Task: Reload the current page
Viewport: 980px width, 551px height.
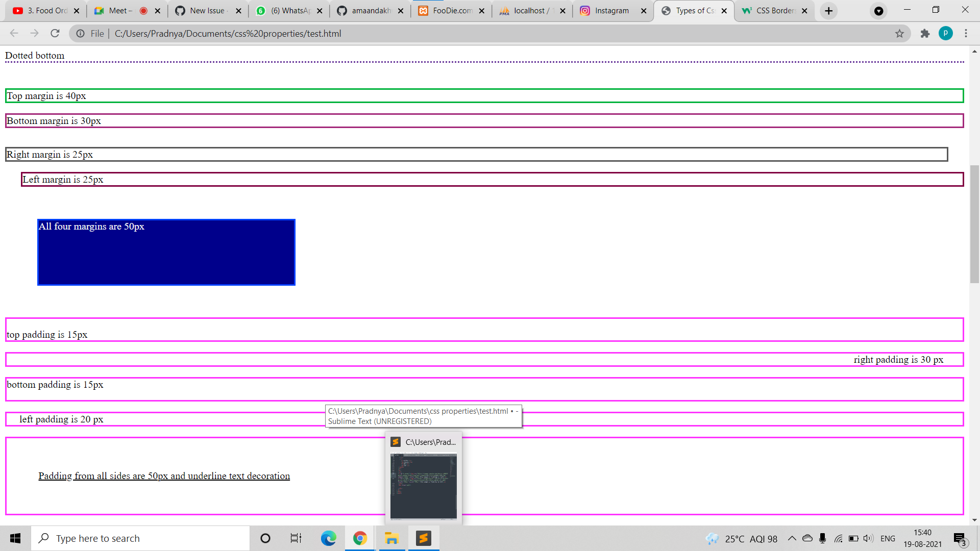Action: point(55,34)
